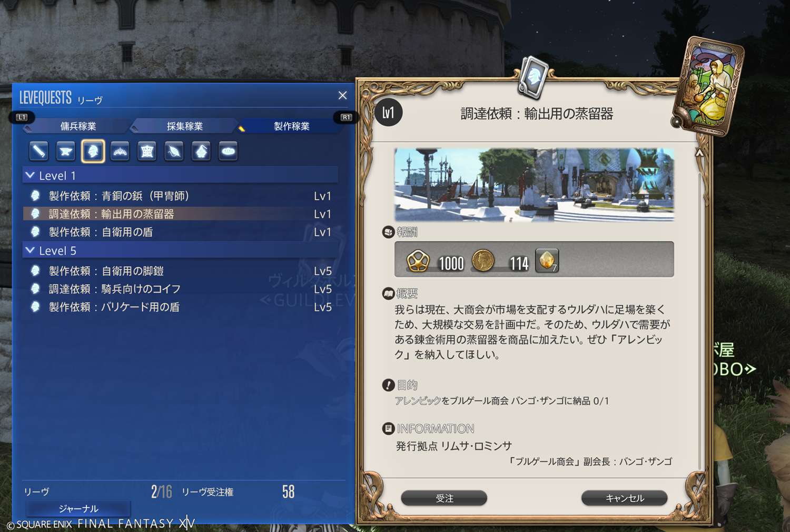Select the Alchemist alembic class icon
The width and height of the screenshot is (790, 532).
(201, 152)
